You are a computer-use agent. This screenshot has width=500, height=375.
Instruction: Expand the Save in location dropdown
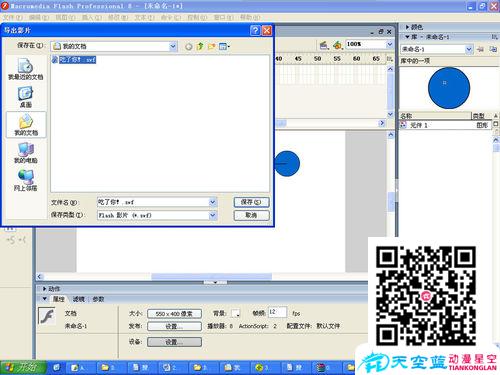(x=173, y=46)
